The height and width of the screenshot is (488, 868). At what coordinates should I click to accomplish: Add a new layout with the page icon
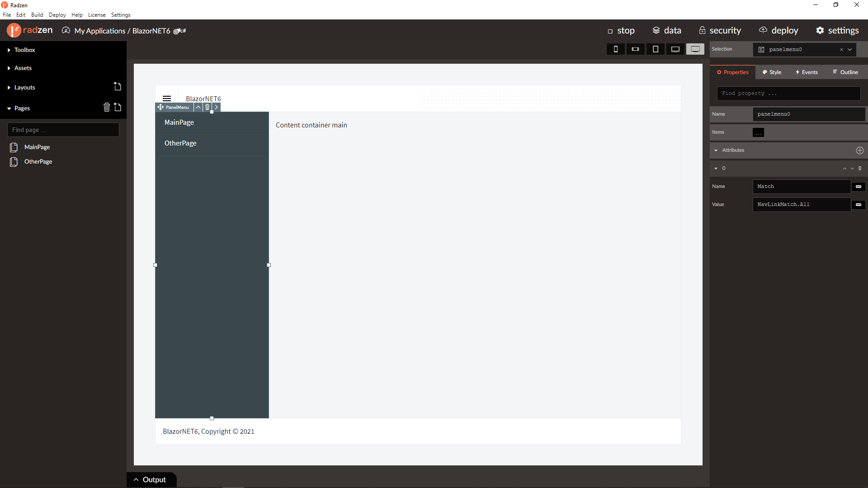(118, 86)
